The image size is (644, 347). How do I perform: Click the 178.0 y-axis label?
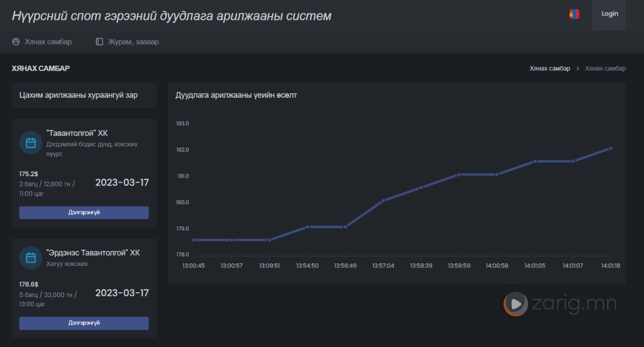tap(182, 255)
